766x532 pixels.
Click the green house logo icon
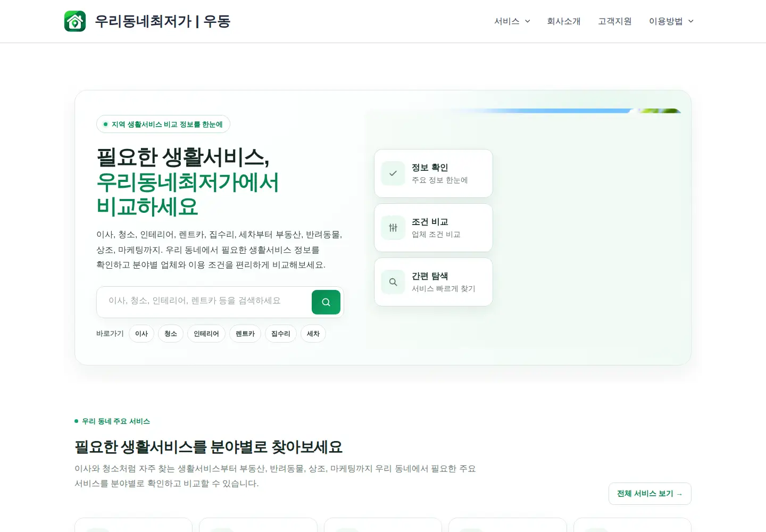(x=75, y=21)
